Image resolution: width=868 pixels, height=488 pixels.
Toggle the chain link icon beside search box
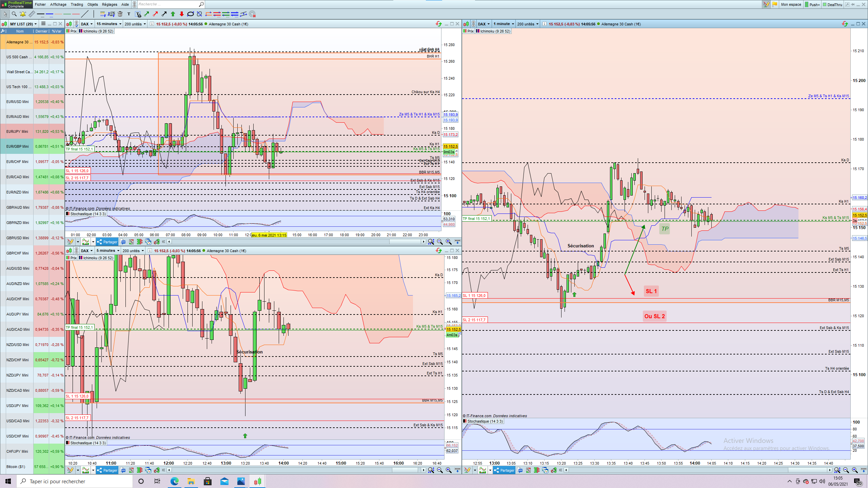point(134,4)
